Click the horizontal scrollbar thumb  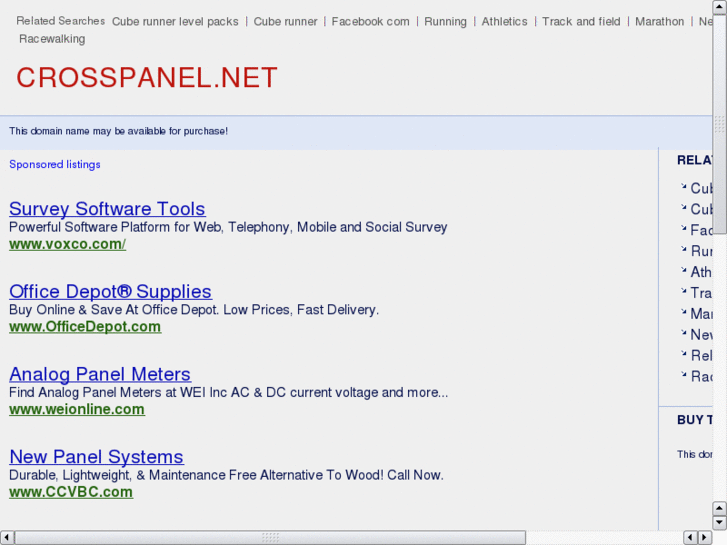point(270,538)
